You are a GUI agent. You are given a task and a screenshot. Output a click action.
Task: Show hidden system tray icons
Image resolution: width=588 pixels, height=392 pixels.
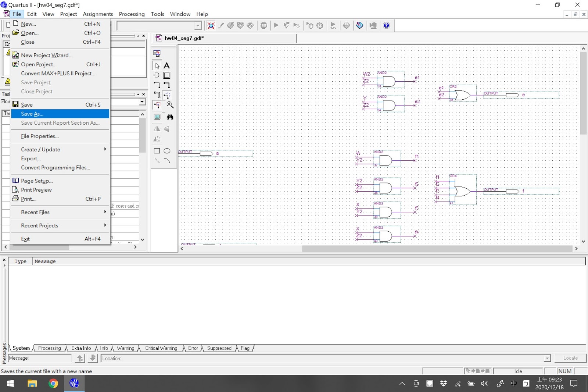[x=402, y=384]
